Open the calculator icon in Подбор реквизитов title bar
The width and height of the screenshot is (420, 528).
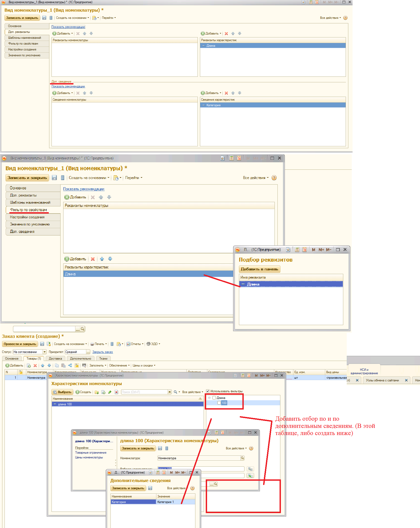click(297, 250)
